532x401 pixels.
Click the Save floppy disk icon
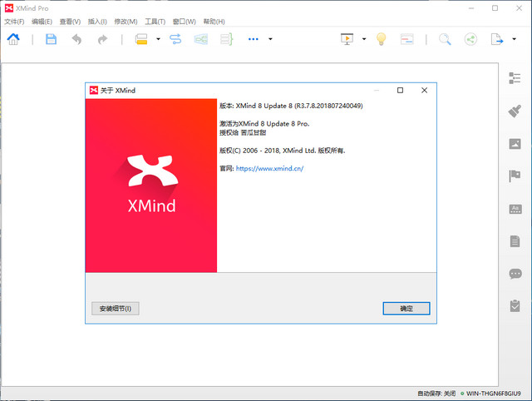(x=51, y=39)
